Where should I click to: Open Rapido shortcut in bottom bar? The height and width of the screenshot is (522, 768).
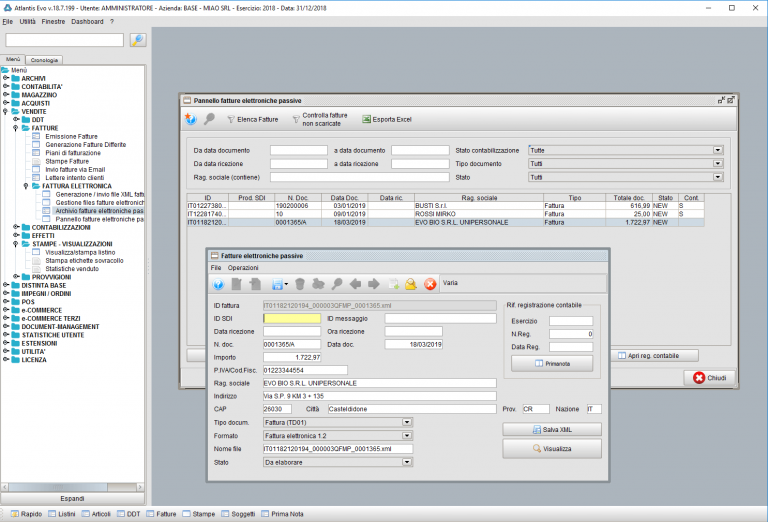coord(26,514)
